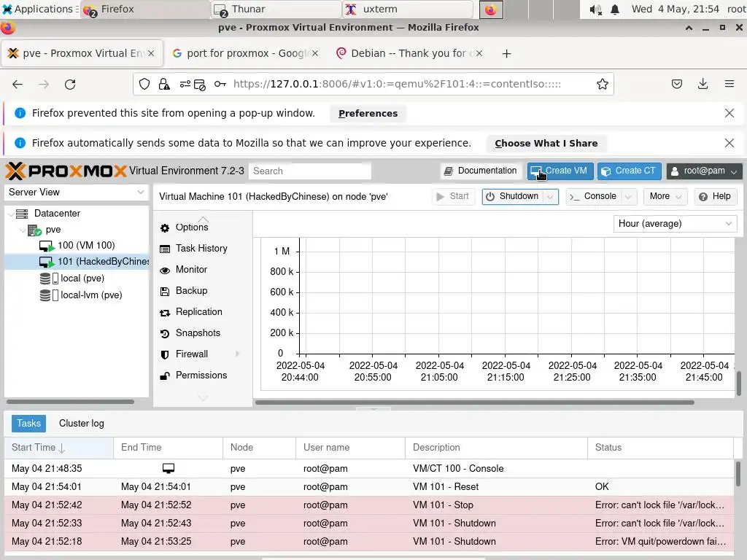Click the Snapshots history icon
Screen dimensions: 747x560
coord(165,333)
